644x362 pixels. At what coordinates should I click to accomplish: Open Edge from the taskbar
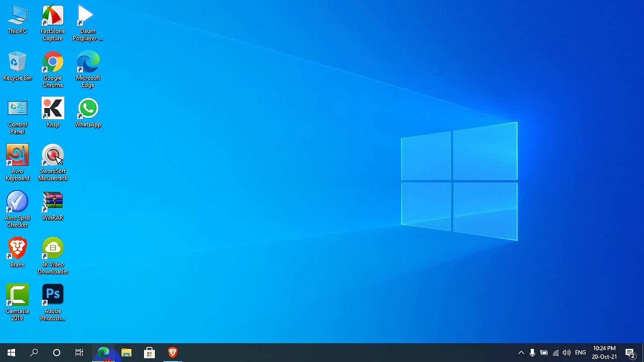tap(103, 352)
